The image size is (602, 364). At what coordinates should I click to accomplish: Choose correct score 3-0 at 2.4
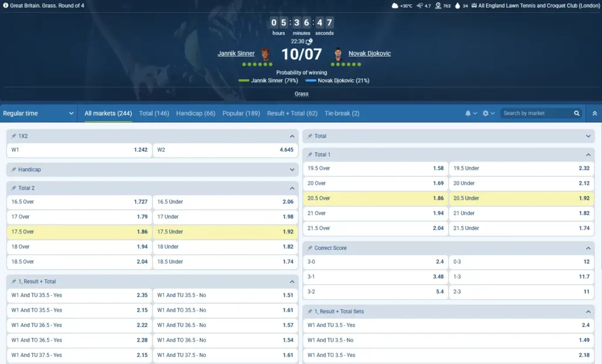click(376, 262)
